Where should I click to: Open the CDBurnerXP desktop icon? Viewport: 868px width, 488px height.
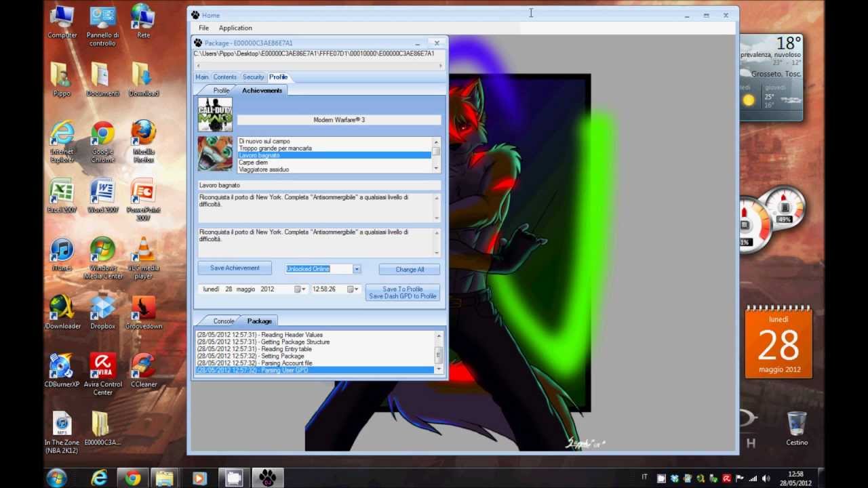click(62, 371)
